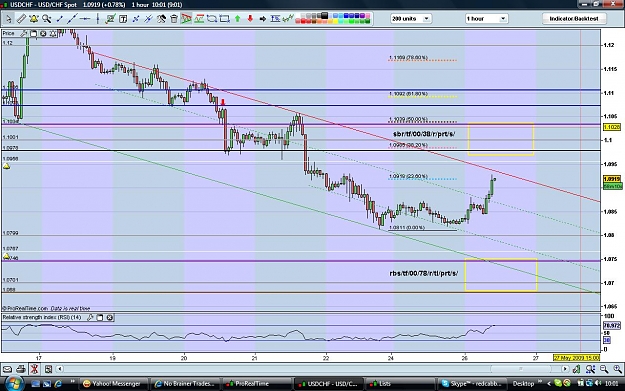Image resolution: width=625 pixels, height=391 pixels.
Task: Click the yellow 27 May 2009 date label
Action: point(576,358)
